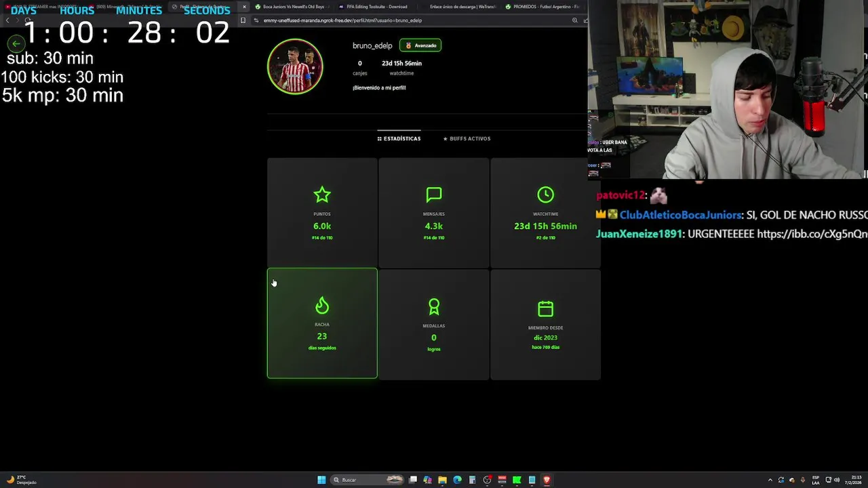This screenshot has width=868, height=488.
Task: Open Task View on the taskbar
Action: (412, 480)
